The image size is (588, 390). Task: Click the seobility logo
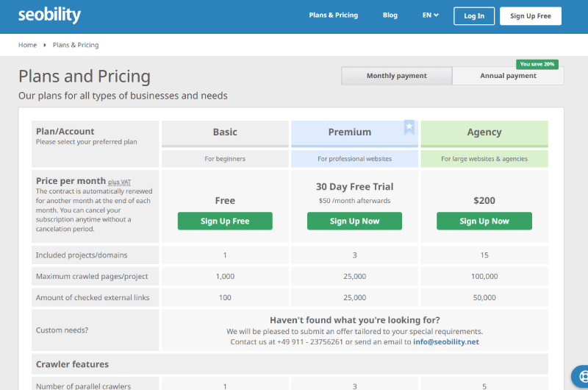[49, 15]
